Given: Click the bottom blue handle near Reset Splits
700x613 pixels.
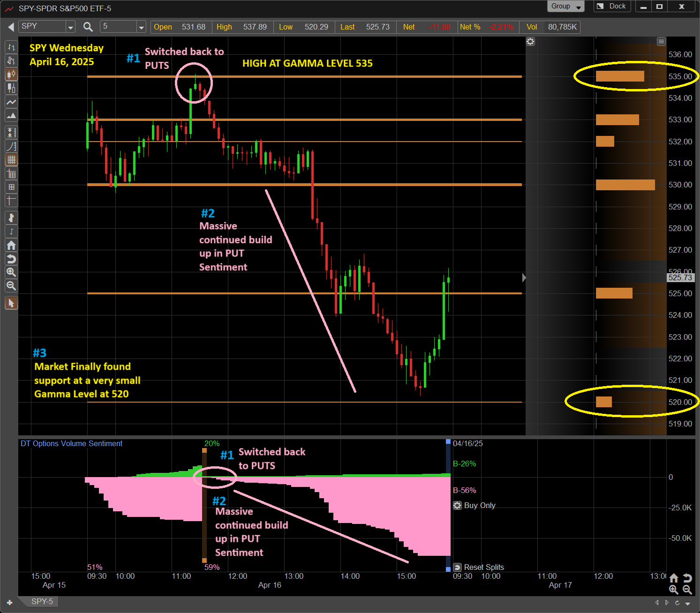Looking at the screenshot, I should click(448, 569).
